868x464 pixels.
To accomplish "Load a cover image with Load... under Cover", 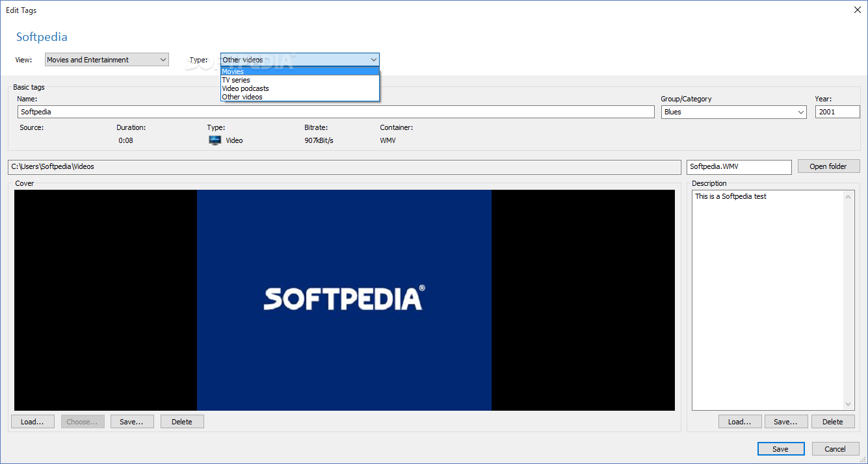I will [33, 422].
